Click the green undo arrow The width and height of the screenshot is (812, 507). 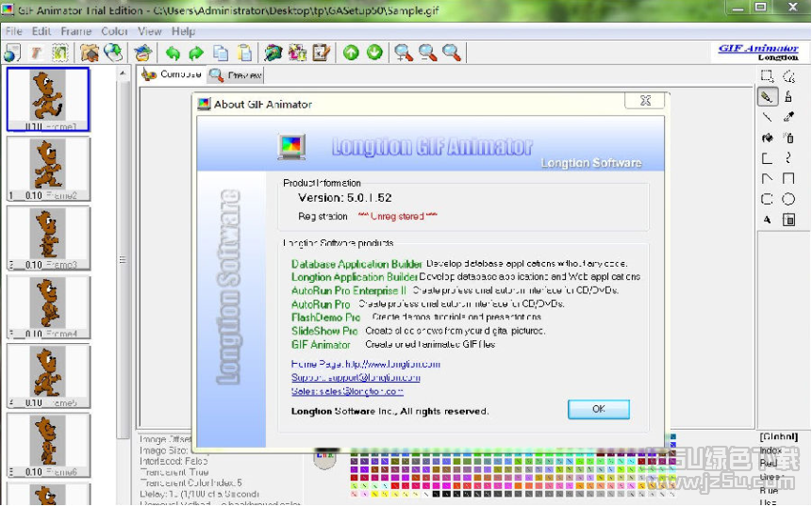[173, 53]
